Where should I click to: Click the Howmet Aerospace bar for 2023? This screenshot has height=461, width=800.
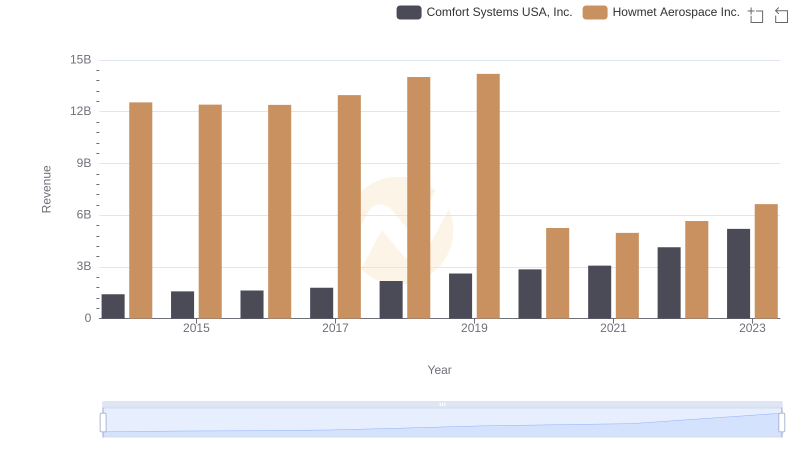pos(766,261)
